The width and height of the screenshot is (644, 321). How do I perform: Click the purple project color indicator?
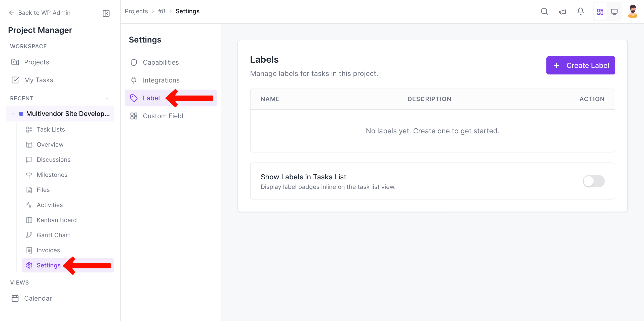tap(21, 113)
